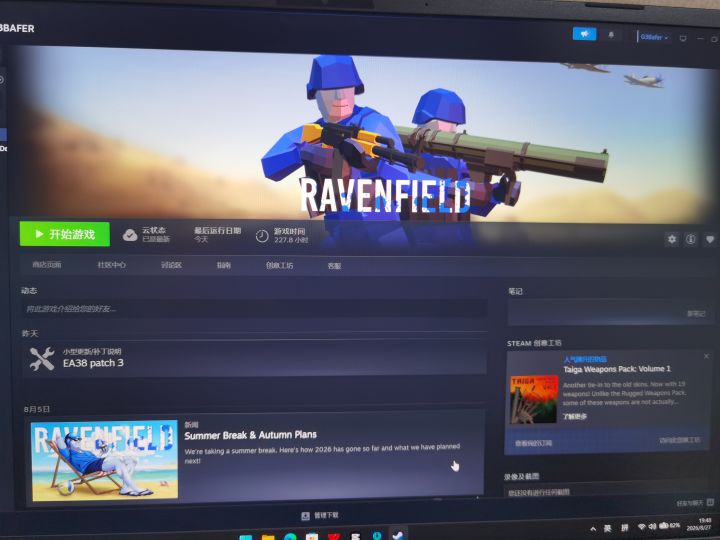Click the activity share input field
Screen dimensions: 720x540
(255, 309)
